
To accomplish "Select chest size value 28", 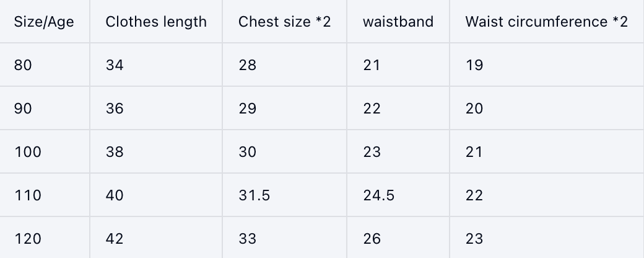I will [247, 65].
